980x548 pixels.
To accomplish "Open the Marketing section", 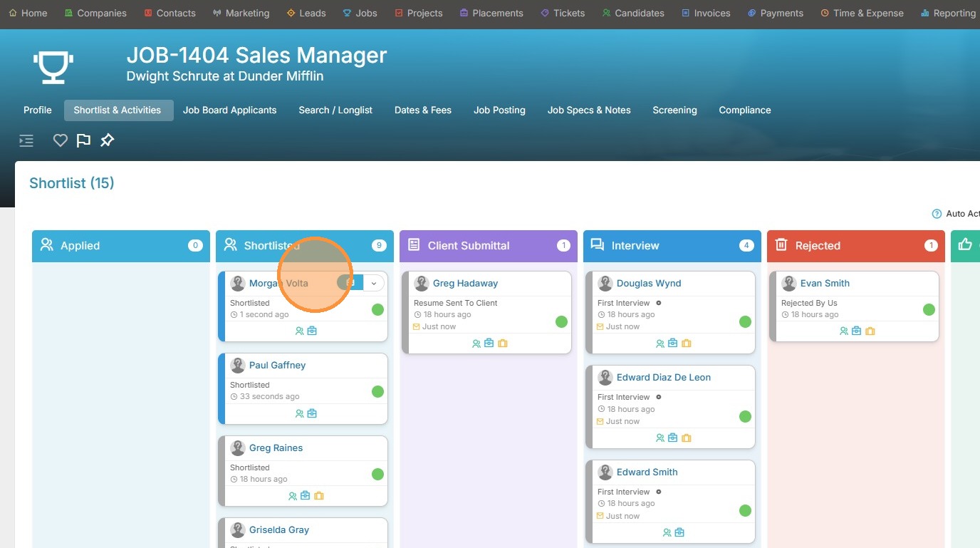I will point(241,13).
